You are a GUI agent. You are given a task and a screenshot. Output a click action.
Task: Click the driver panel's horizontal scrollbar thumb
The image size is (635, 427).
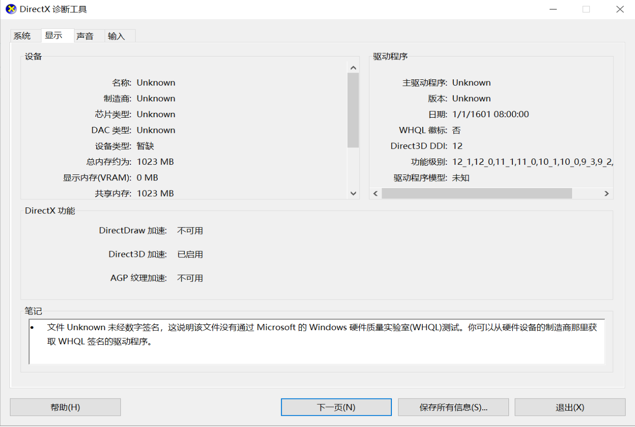click(476, 193)
